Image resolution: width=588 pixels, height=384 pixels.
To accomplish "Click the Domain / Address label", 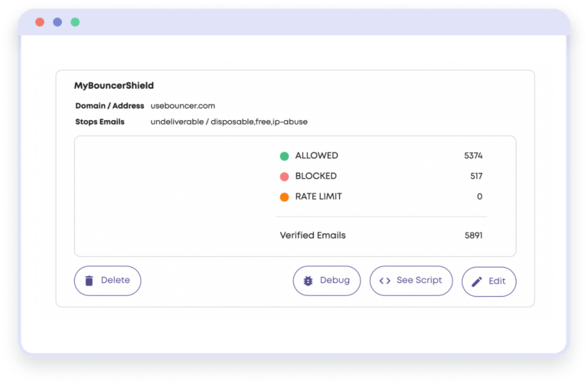I will (109, 106).
